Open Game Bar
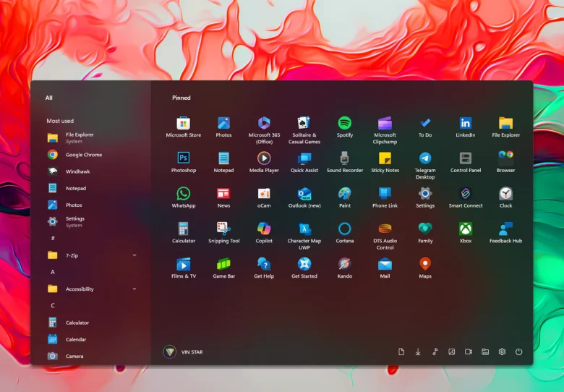The image size is (564, 392). (x=223, y=268)
